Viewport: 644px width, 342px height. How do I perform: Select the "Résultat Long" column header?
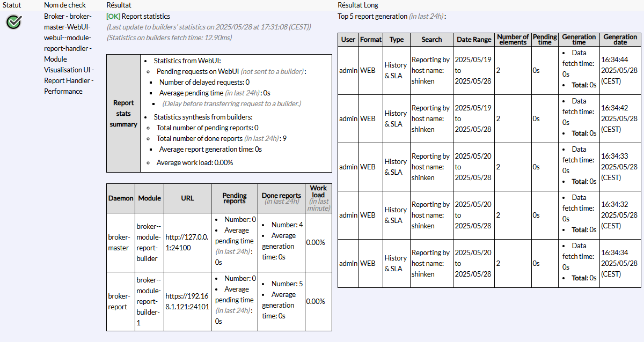(358, 5)
